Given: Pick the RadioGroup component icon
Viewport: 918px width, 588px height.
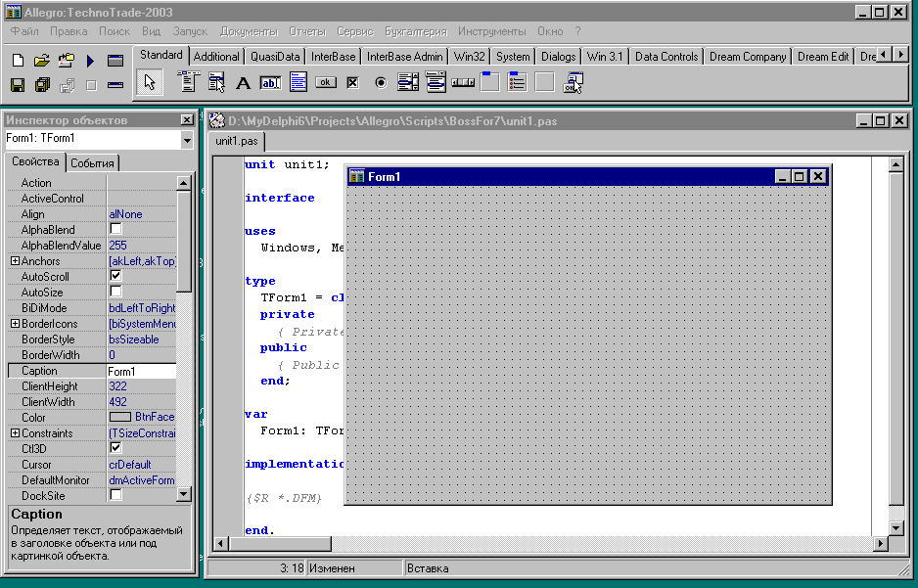Looking at the screenshot, I should tap(517, 82).
